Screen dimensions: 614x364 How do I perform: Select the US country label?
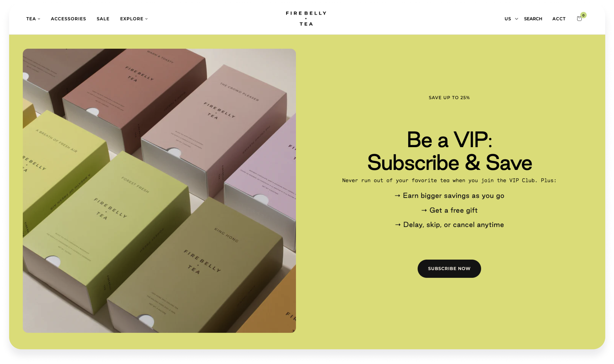[508, 19]
